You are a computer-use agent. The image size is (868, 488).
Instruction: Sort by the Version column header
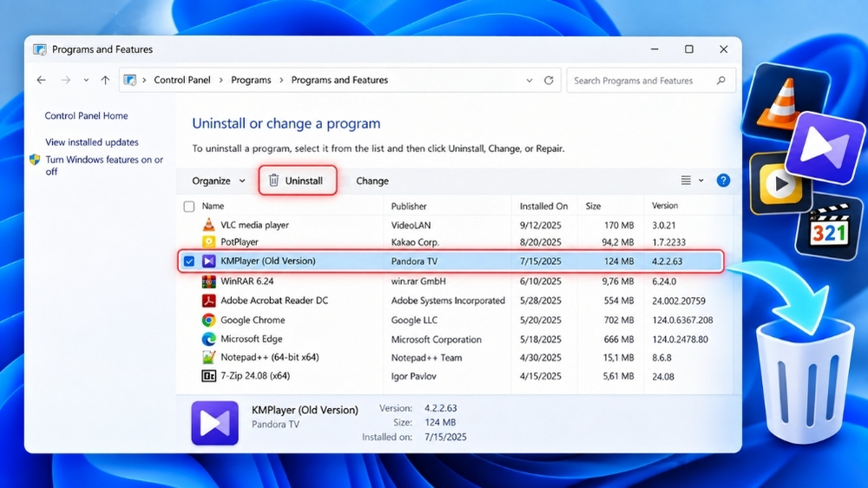click(665, 206)
